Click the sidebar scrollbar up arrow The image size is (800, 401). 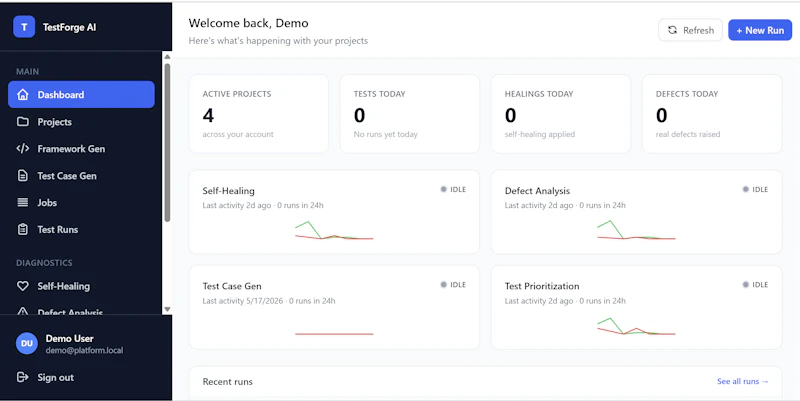(167, 57)
